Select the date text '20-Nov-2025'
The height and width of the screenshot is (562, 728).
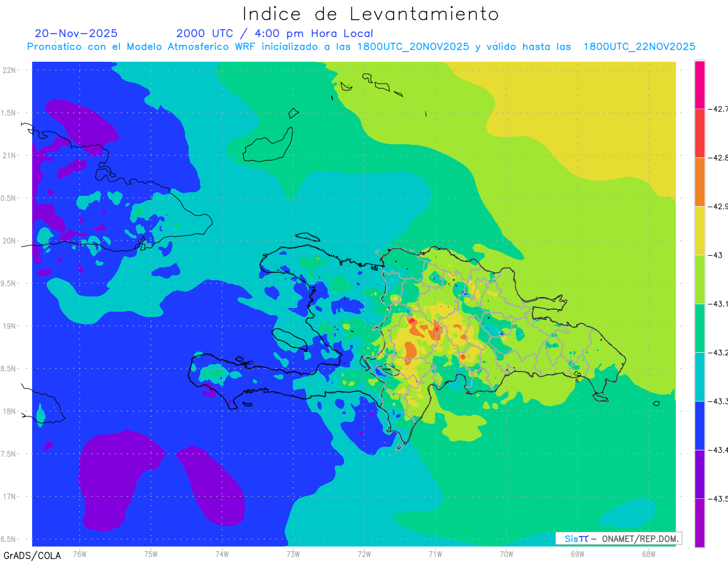pos(76,33)
